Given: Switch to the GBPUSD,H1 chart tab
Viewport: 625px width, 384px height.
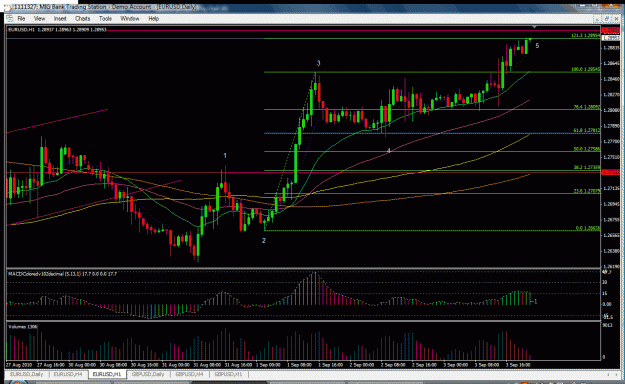Looking at the screenshot, I should (228, 374).
